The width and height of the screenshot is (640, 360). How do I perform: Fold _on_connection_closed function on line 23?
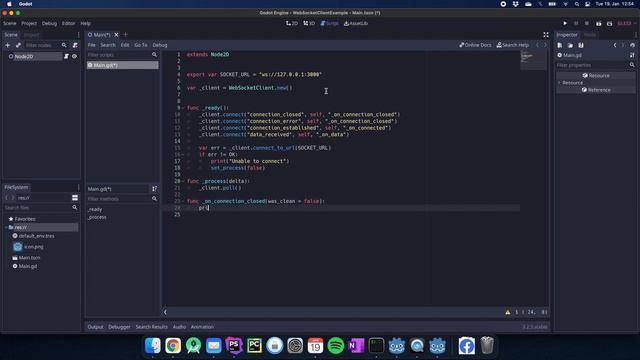(183, 201)
